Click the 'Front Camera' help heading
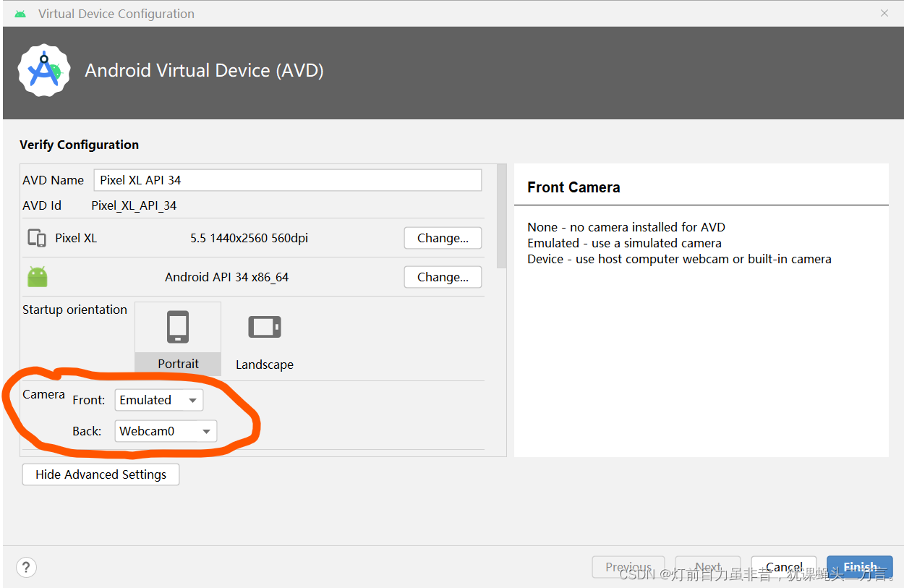Image resolution: width=904 pixels, height=588 pixels. click(573, 187)
